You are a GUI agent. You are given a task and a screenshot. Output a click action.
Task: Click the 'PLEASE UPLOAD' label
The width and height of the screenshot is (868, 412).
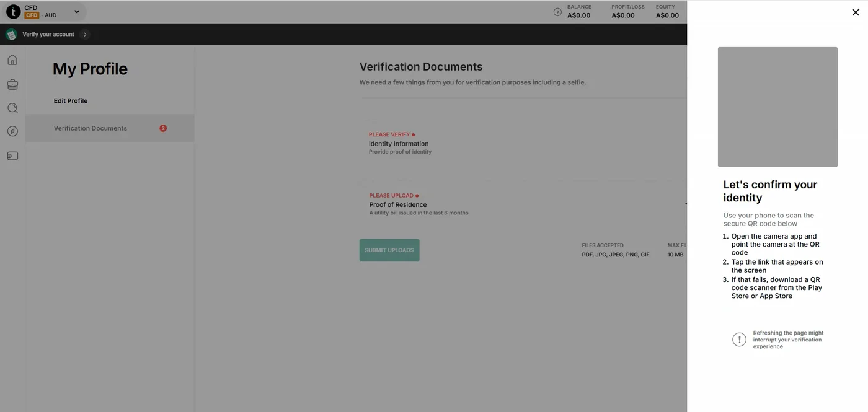391,196
